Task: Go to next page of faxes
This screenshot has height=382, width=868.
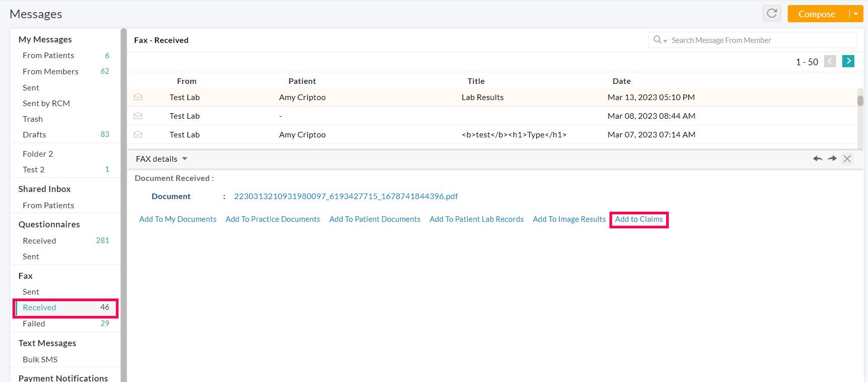Action: [x=848, y=62]
